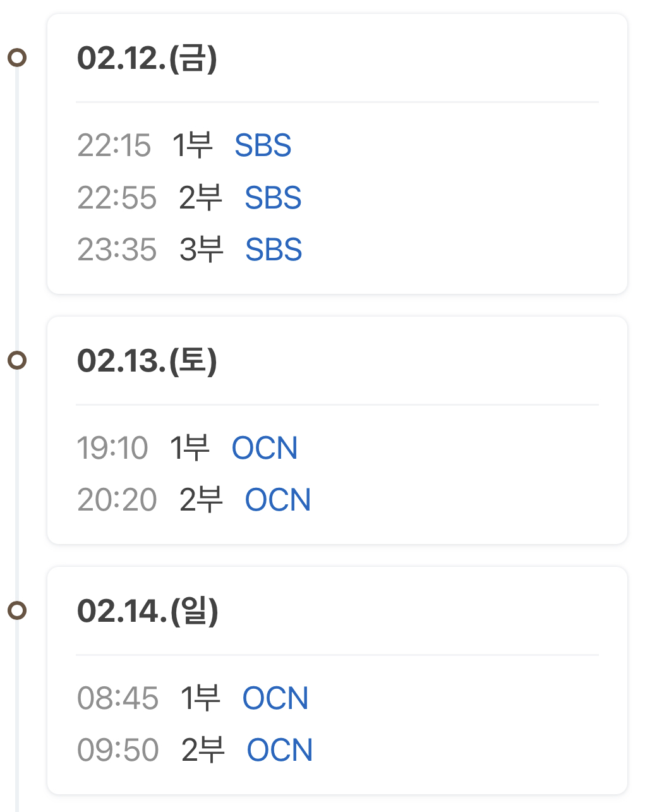Click the OCN link for 08:45 Sunday
Viewport: 645px width, 812px height.
[x=275, y=699]
